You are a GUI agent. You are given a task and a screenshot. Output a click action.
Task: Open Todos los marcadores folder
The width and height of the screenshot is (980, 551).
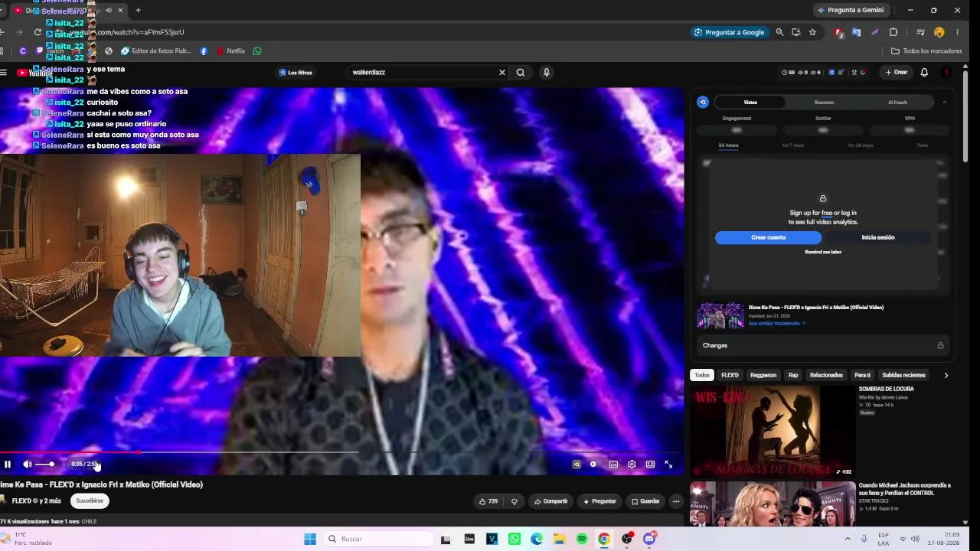926,51
